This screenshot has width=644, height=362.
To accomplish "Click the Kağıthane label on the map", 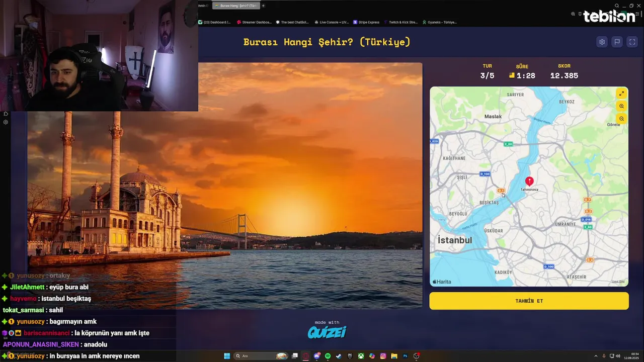I will 454,158.
